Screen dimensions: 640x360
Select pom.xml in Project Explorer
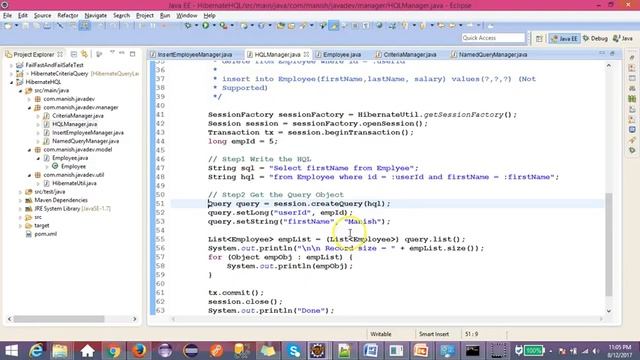[45, 234]
